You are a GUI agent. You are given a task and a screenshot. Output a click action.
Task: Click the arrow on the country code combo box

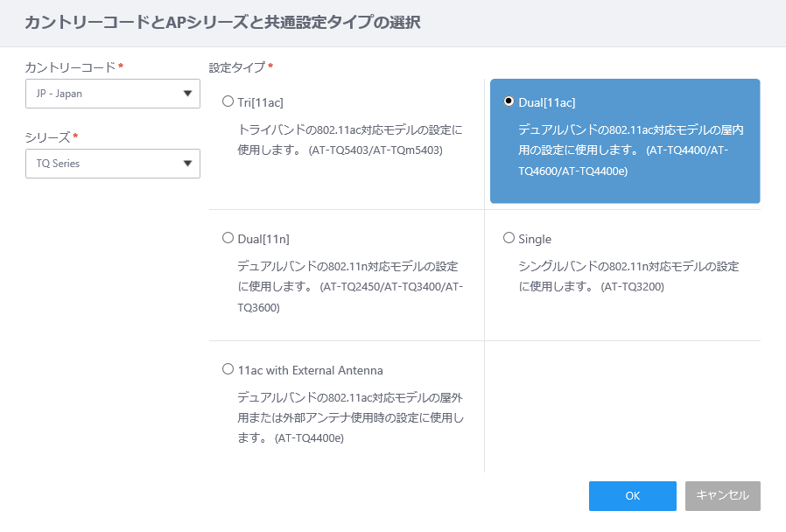click(x=187, y=94)
